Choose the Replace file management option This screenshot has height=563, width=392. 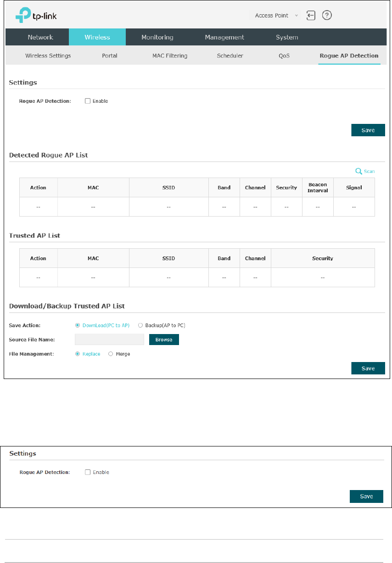78,354
